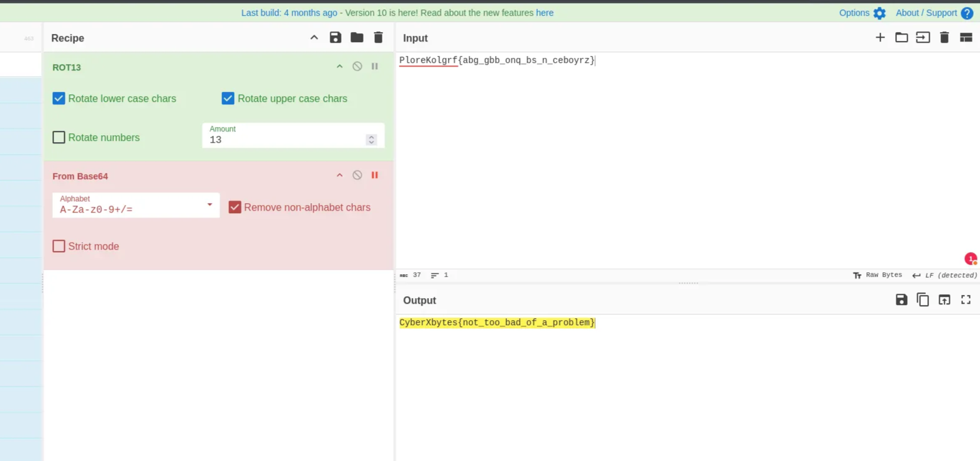Add a new input tab
This screenshot has height=461, width=980.
(x=880, y=38)
